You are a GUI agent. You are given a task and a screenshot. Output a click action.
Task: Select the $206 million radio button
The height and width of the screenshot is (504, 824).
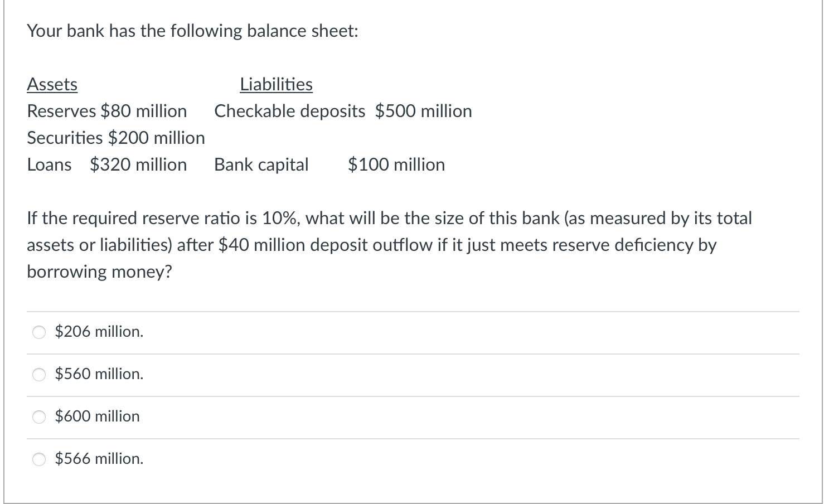tap(38, 332)
